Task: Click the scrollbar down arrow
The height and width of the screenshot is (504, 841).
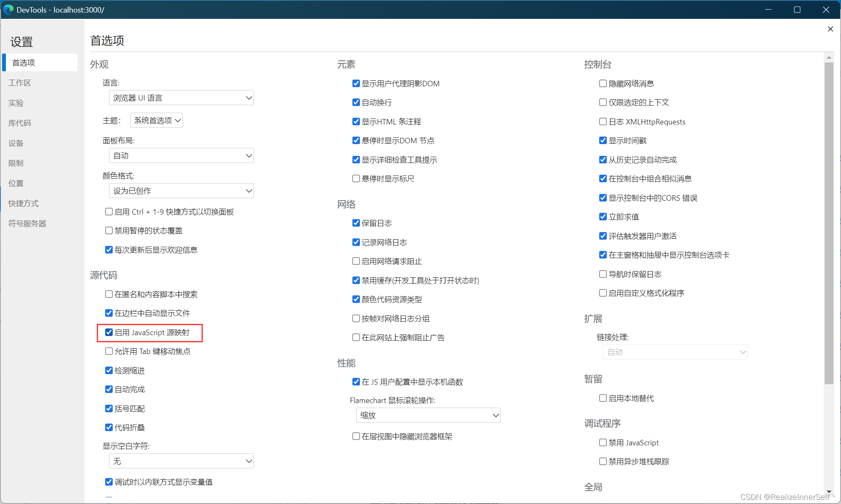Action: 828,492
